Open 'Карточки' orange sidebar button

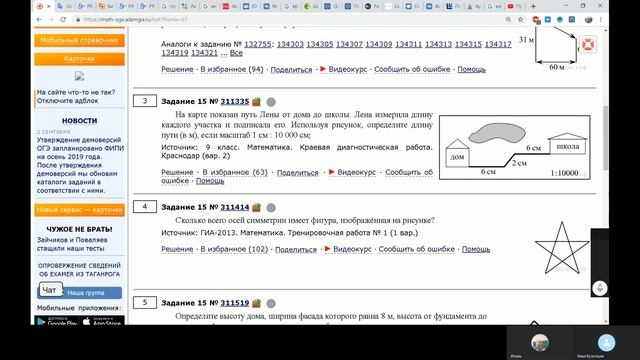point(79,59)
